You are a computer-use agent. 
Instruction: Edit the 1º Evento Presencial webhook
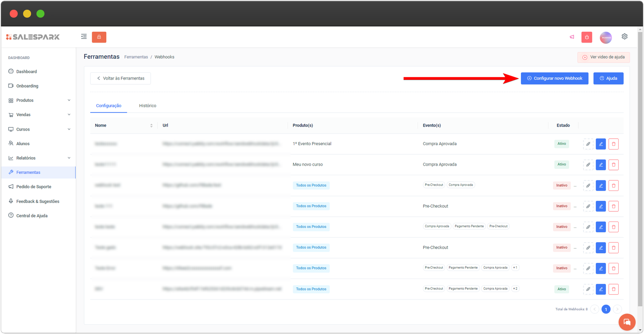coord(601,144)
